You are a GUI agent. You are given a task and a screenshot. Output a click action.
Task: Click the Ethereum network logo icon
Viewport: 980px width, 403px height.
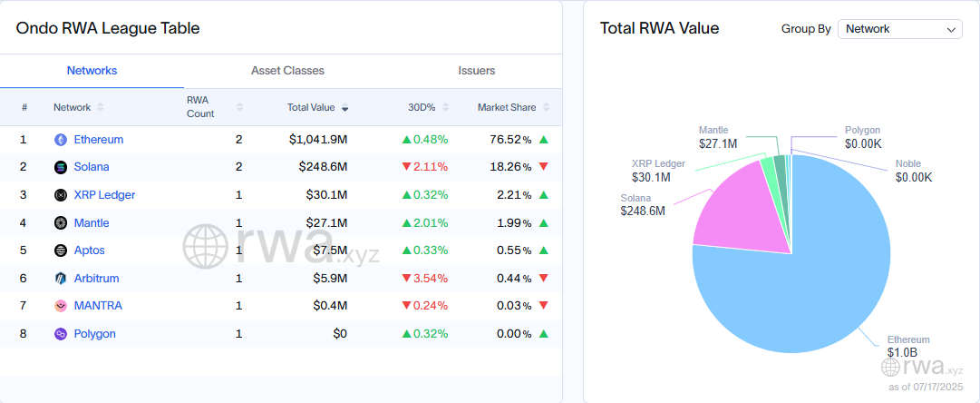point(61,140)
